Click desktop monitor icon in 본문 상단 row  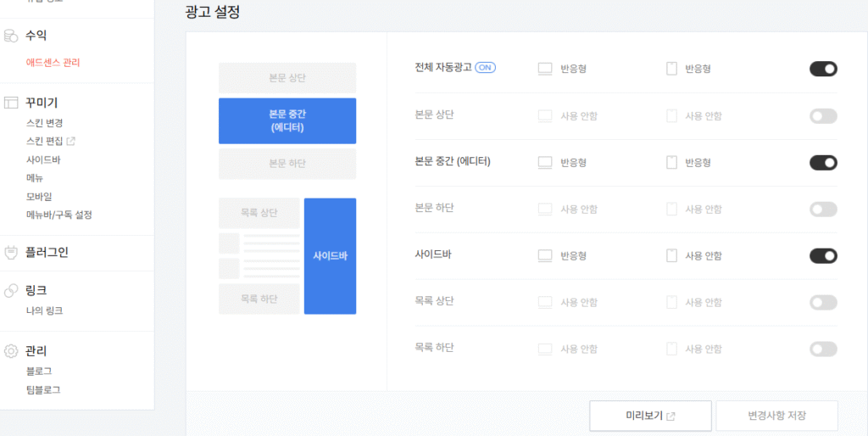click(x=545, y=116)
